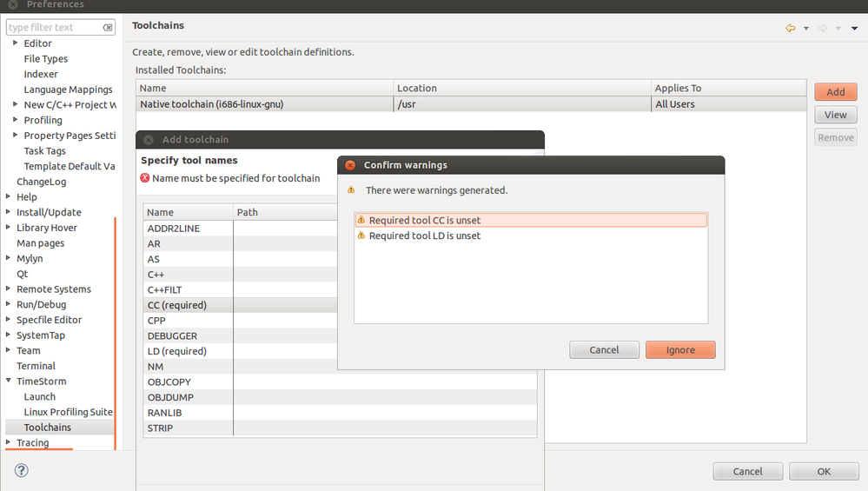Viewport: 868px width, 491px height.
Task: Open the Qt preference page
Action: pos(22,274)
